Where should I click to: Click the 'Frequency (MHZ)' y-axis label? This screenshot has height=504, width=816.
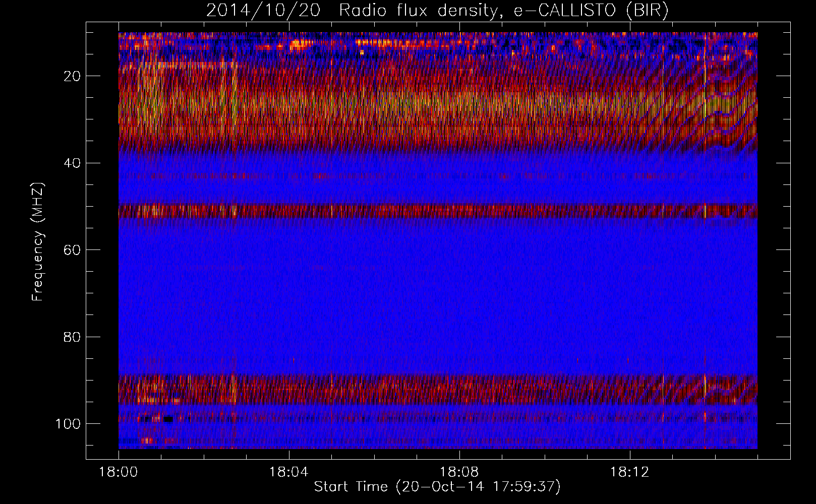(38, 242)
